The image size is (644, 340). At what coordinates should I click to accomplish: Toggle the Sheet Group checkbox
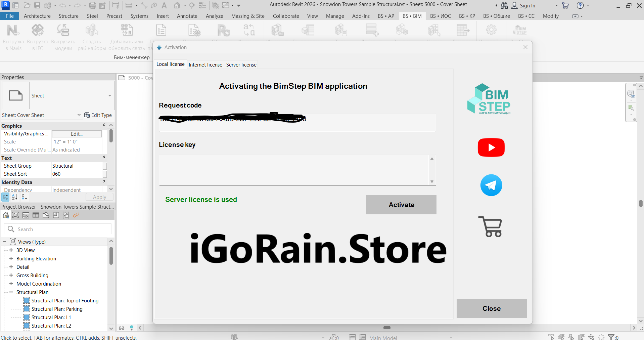(105, 166)
